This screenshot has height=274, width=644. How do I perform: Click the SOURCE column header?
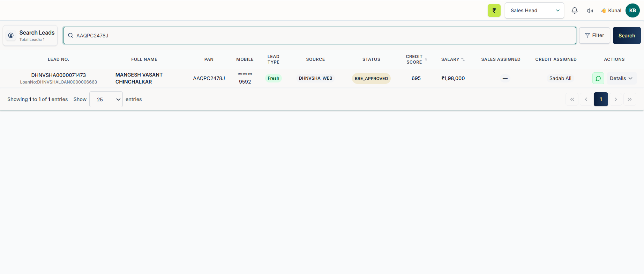click(315, 59)
